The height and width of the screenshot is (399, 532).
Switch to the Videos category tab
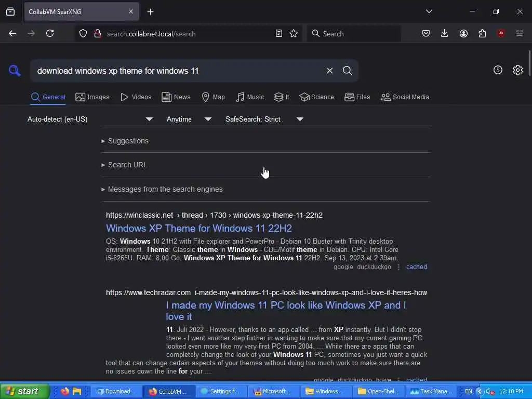[136, 97]
